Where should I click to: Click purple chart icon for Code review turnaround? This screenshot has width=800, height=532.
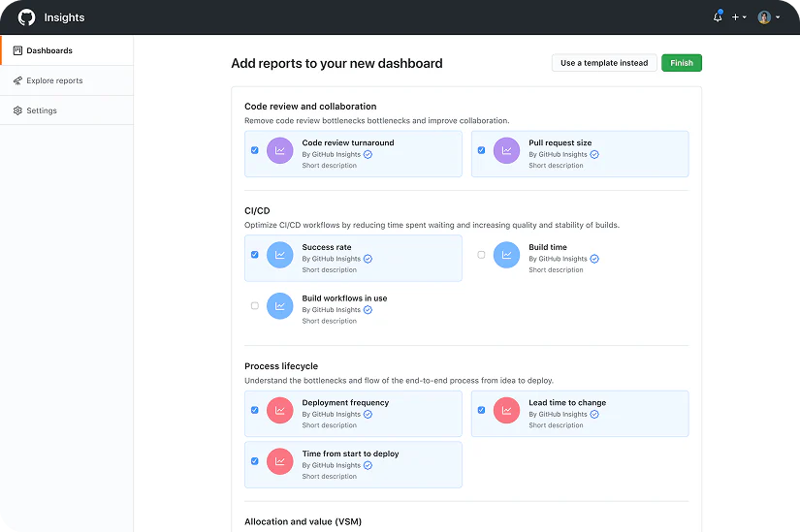pyautogui.click(x=280, y=150)
